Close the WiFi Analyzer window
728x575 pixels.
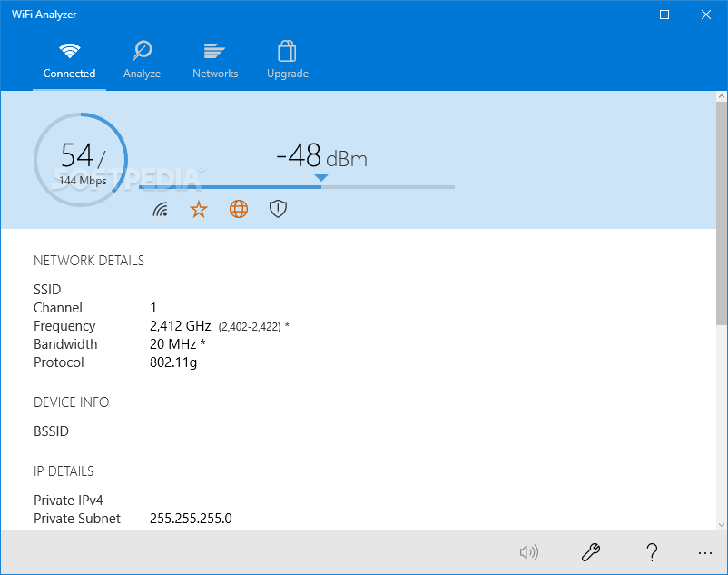tap(706, 15)
